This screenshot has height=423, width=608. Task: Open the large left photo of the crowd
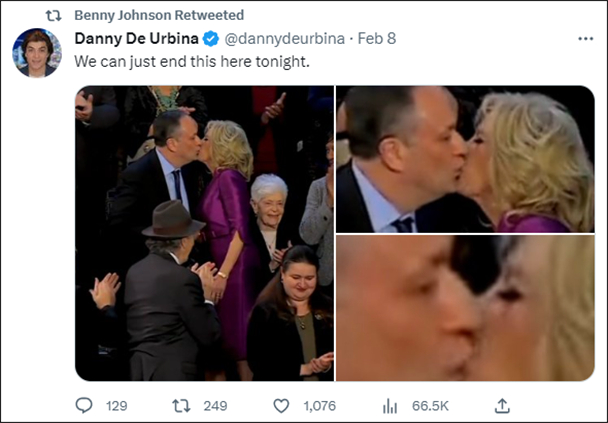204,233
